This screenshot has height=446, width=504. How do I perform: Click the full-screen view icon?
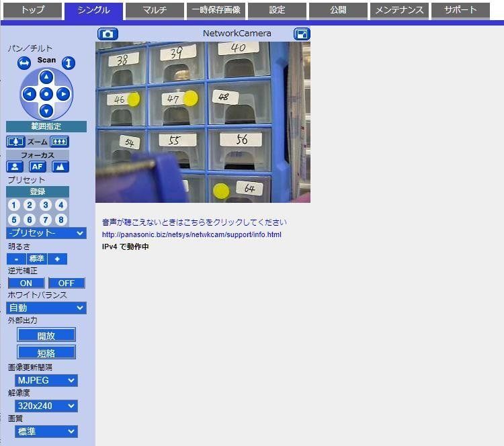coord(302,34)
